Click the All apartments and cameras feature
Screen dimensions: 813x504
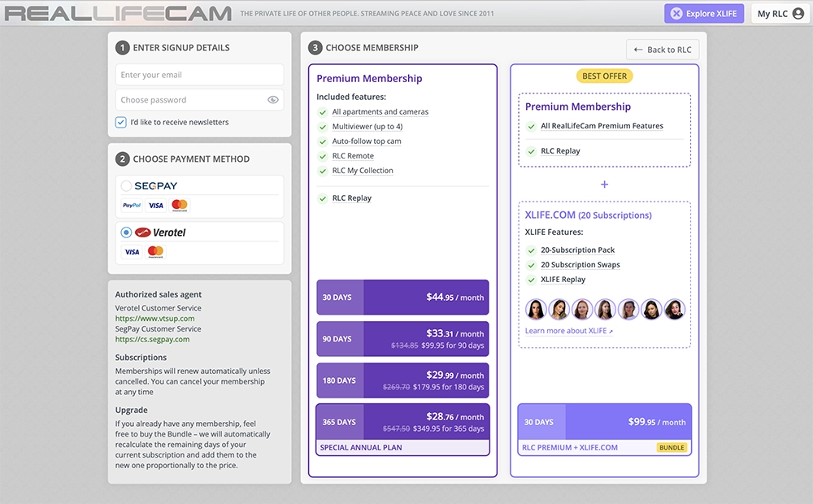click(x=380, y=112)
